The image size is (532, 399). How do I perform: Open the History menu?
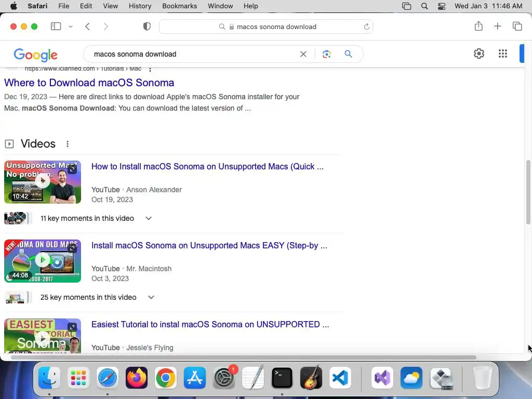(x=140, y=6)
